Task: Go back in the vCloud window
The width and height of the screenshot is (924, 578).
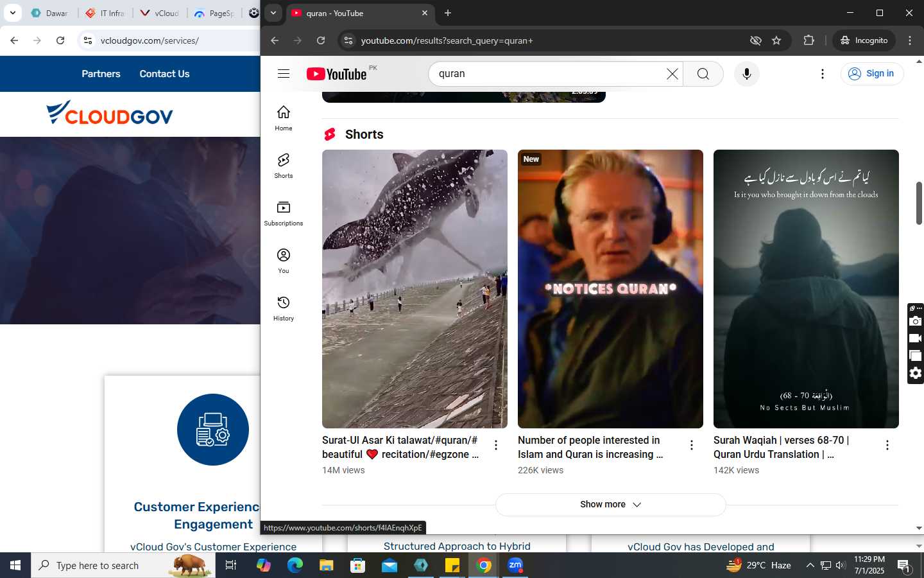Action: coord(14,40)
